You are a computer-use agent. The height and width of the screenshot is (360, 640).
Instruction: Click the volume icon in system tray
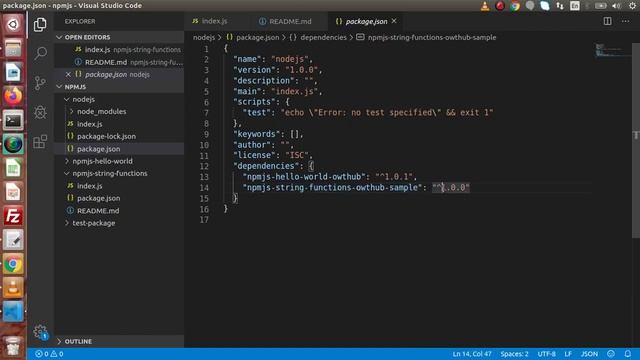click(616, 6)
